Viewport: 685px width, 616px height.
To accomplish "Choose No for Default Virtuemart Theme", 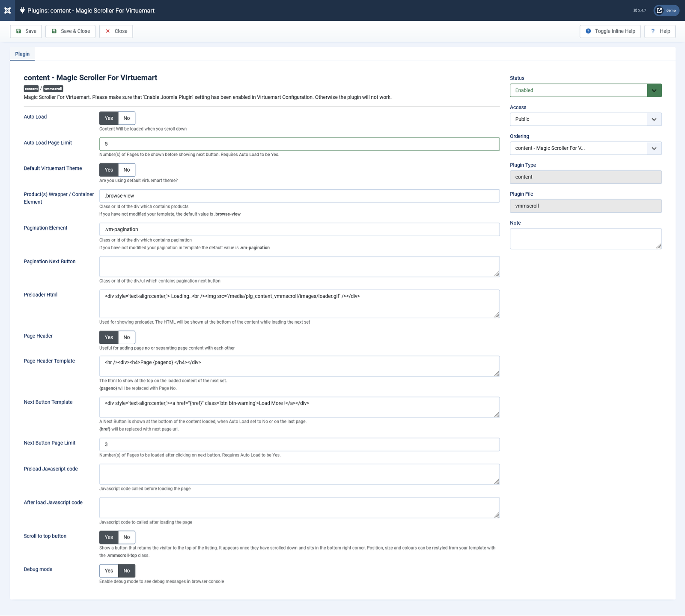I will [x=127, y=170].
